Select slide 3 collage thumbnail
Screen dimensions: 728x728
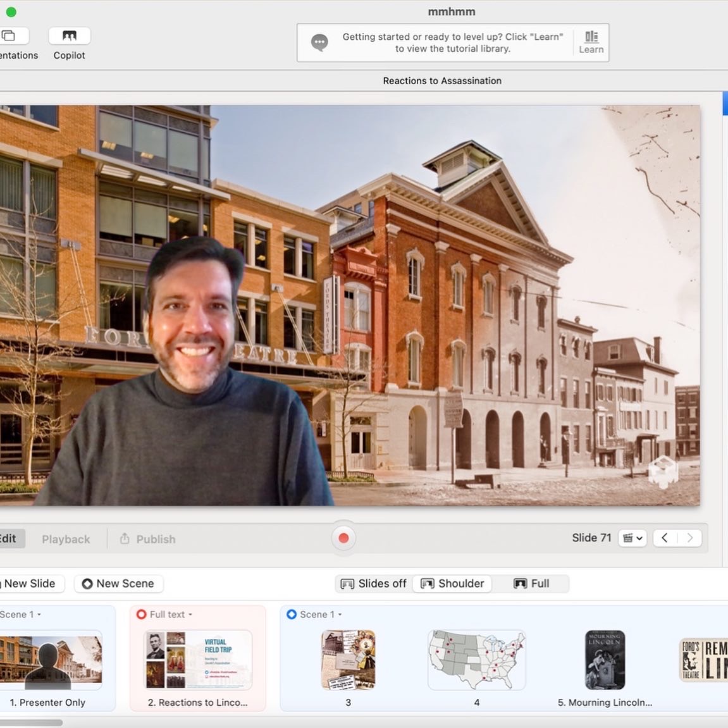(349, 660)
